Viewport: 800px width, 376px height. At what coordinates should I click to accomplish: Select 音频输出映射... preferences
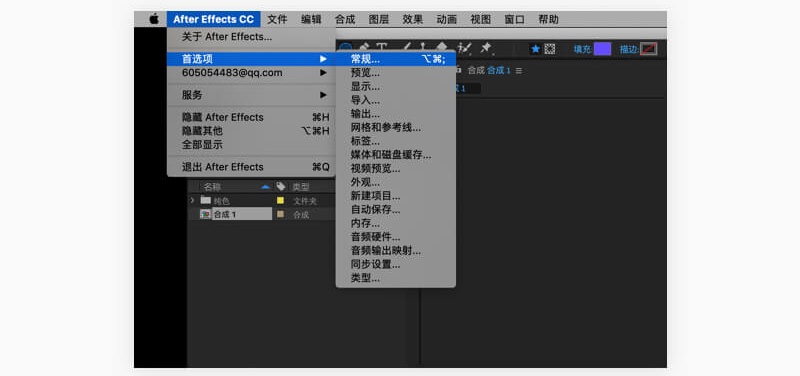tap(396, 251)
